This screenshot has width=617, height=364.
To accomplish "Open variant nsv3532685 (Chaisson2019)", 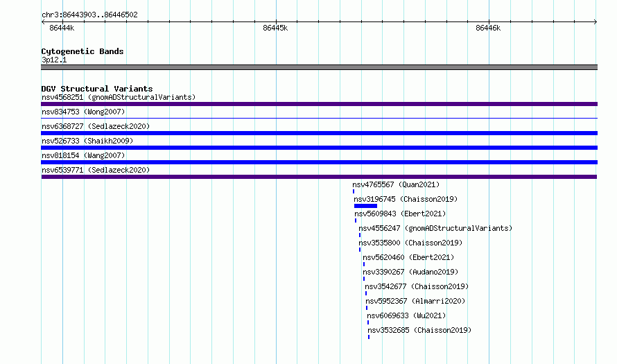I will 419,330.
